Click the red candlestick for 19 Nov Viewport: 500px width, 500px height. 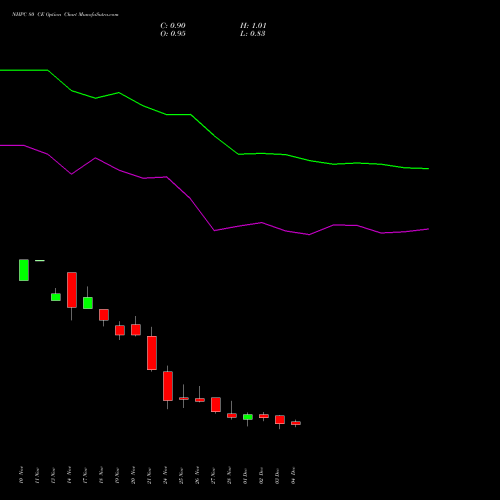tap(120, 330)
